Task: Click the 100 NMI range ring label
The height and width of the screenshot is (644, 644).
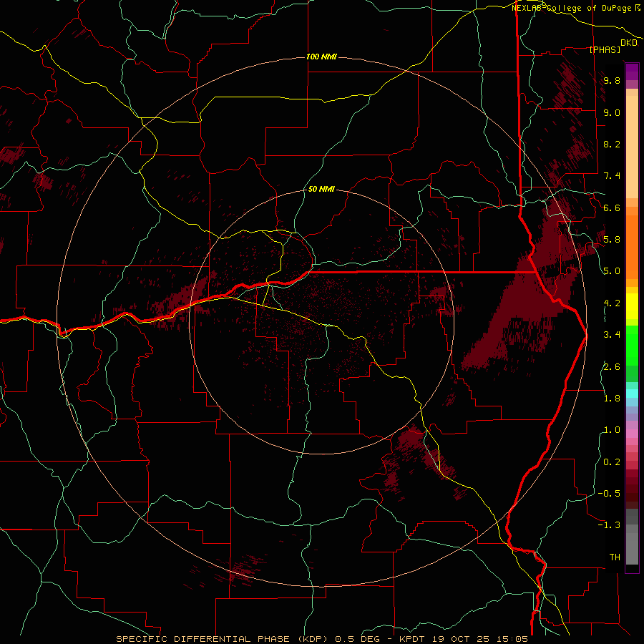Action: tap(321, 57)
